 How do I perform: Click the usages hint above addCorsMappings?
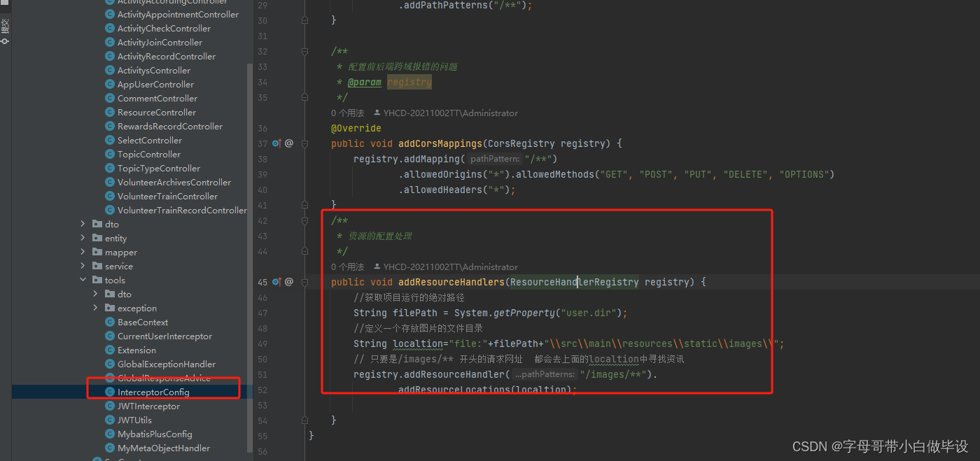348,113
